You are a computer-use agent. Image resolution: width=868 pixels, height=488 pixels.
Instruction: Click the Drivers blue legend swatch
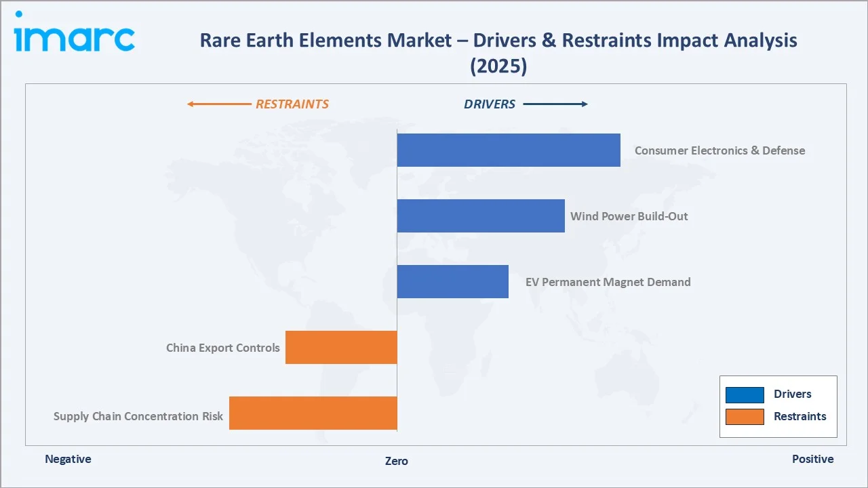pyautogui.click(x=745, y=394)
